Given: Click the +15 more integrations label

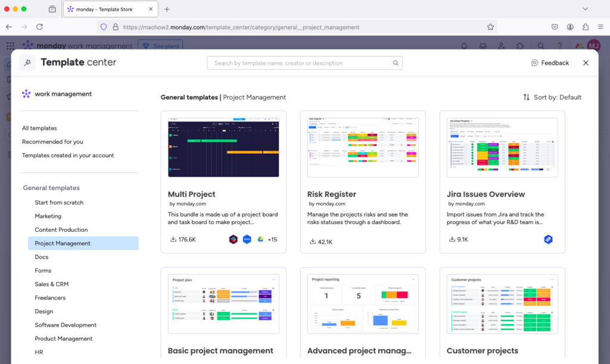Looking at the screenshot, I should 272,239.
